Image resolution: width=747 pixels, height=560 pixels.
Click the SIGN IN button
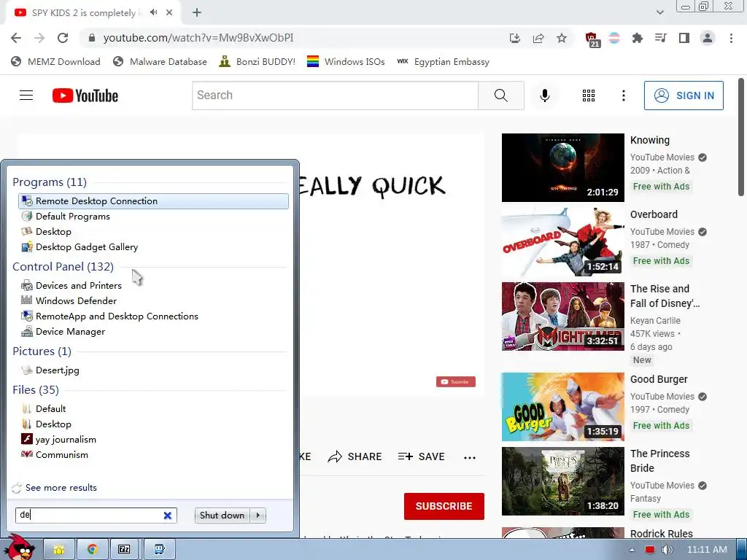coord(683,96)
